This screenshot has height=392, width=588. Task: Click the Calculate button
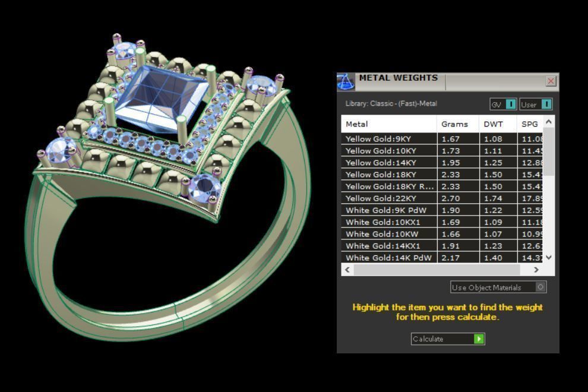[448, 339]
